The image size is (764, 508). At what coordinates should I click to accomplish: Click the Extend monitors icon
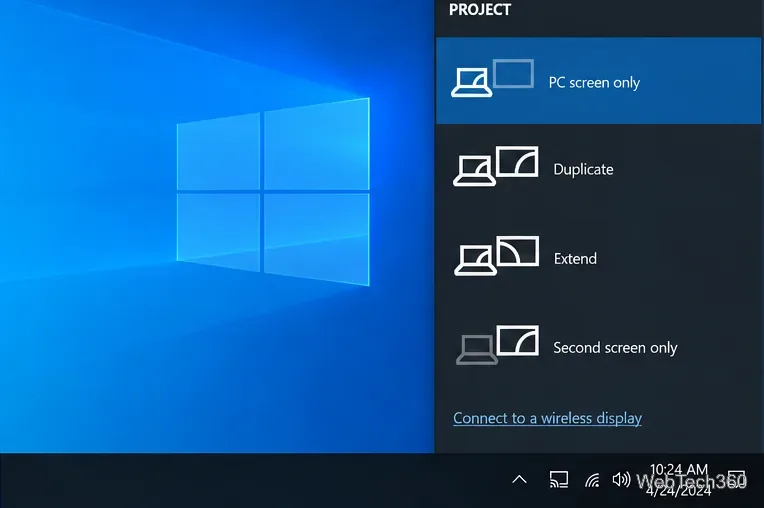pyautogui.click(x=497, y=256)
